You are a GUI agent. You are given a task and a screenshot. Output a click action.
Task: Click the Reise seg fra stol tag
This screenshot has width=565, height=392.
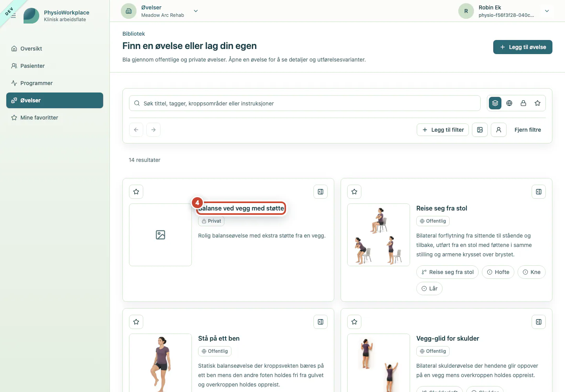tap(447, 272)
